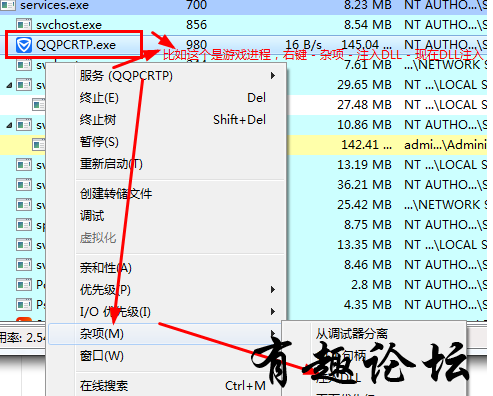Collapse the tree node in the 10.86 MB row

pyautogui.click(x=9, y=125)
